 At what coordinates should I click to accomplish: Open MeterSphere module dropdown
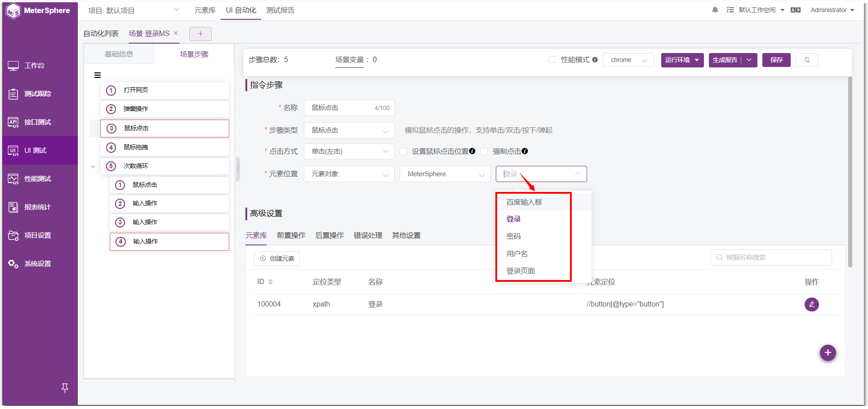coord(445,174)
